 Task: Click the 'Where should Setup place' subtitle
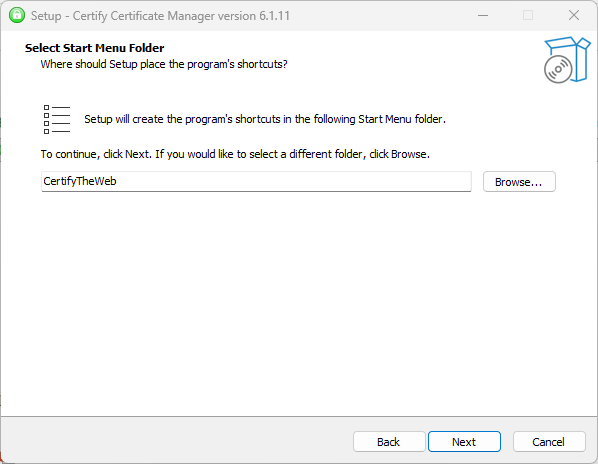164,64
